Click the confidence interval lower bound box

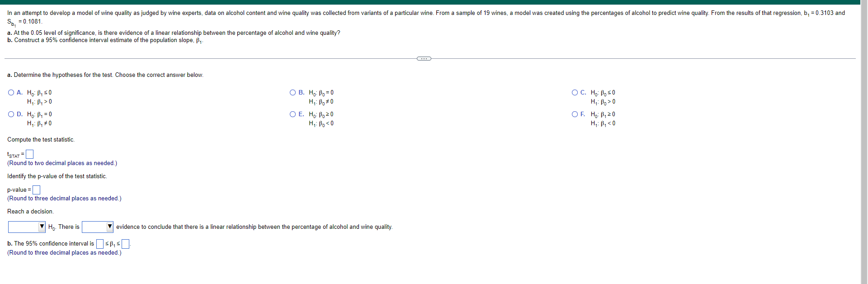point(100,244)
